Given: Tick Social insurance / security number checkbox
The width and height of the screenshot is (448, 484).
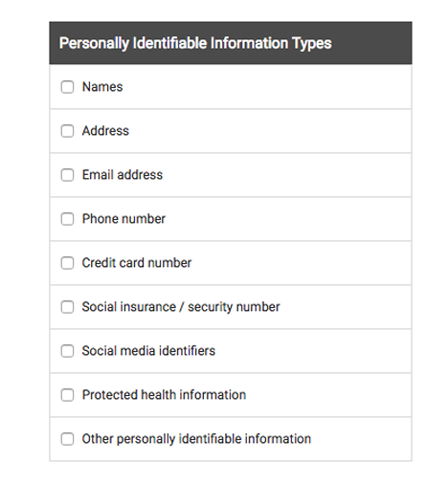Looking at the screenshot, I should (x=67, y=307).
